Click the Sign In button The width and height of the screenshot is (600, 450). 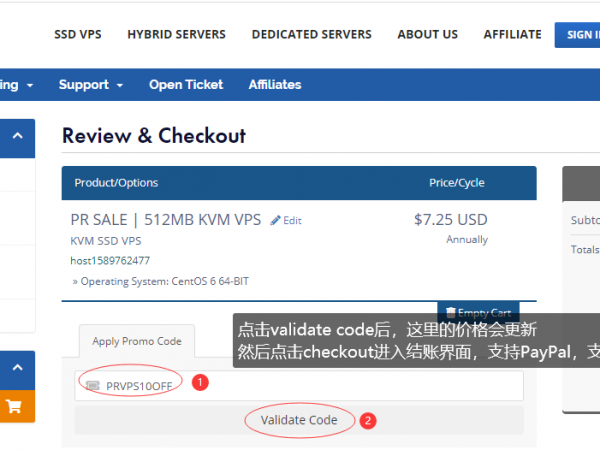[578, 34]
